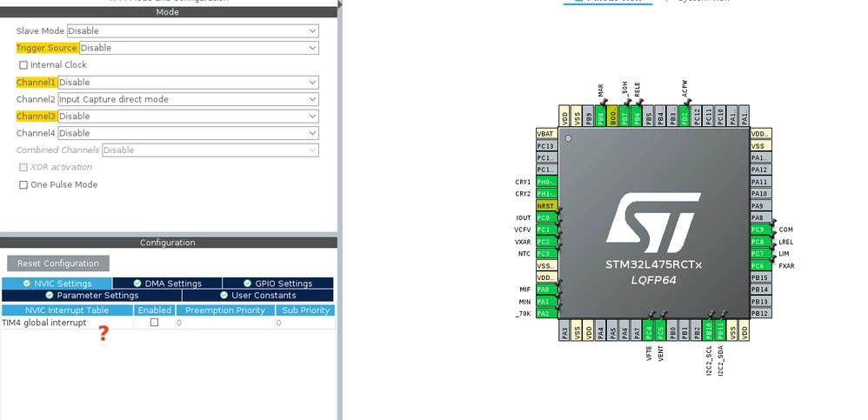Select pin PC5 labeled VENT

[660, 330]
